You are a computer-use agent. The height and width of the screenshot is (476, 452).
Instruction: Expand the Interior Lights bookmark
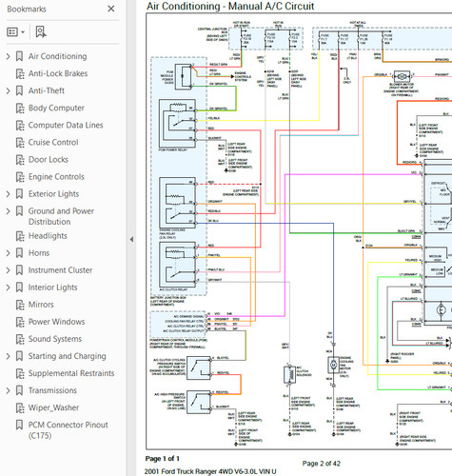[9, 288]
